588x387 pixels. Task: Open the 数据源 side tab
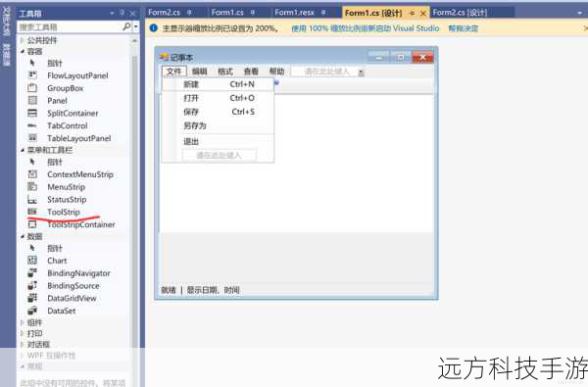click(7, 55)
